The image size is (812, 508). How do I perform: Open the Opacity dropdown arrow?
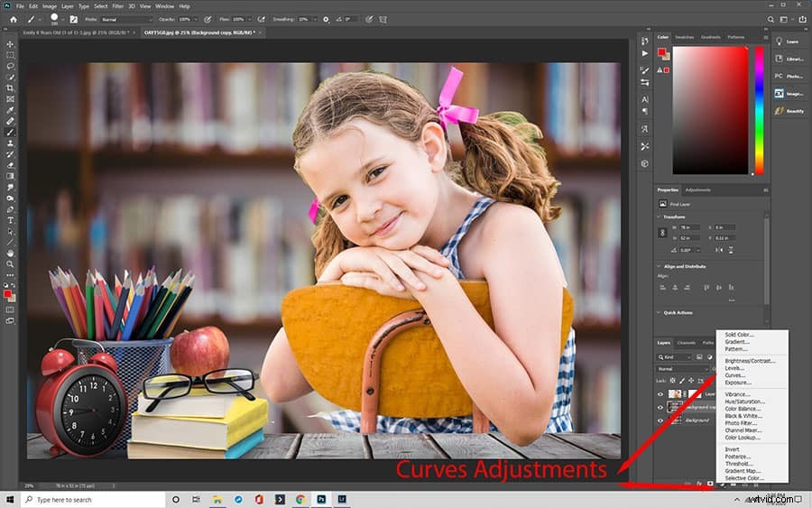coord(195,19)
